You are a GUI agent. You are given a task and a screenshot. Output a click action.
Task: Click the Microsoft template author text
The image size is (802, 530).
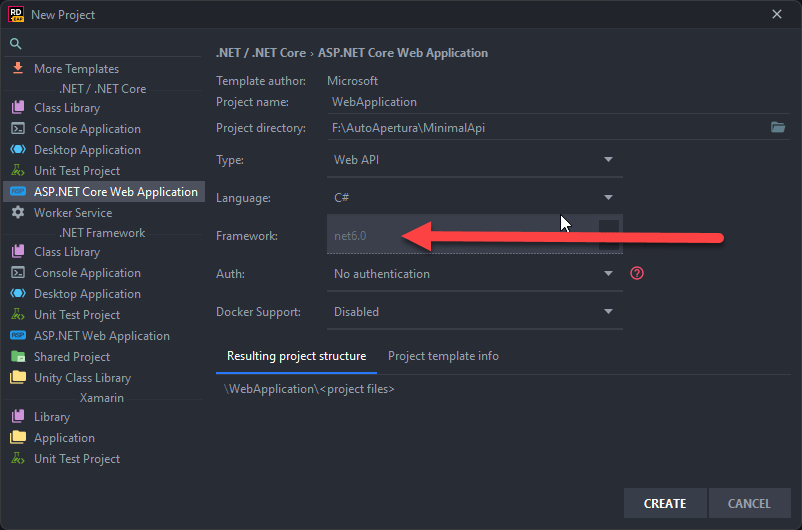(x=352, y=81)
